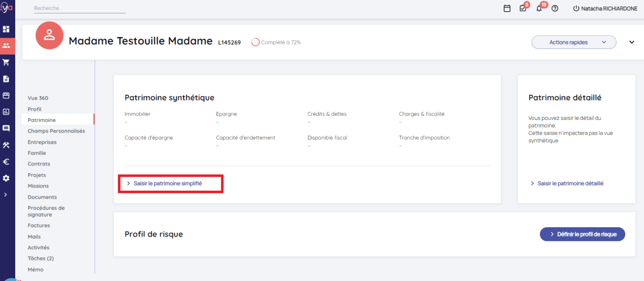This screenshot has height=281, width=644.
Task: Click the help question mark icon
Action: click(555, 9)
